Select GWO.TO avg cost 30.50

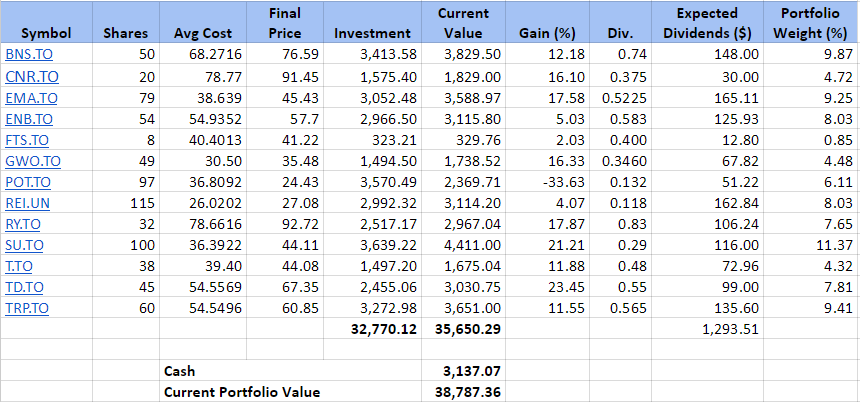[202, 161]
